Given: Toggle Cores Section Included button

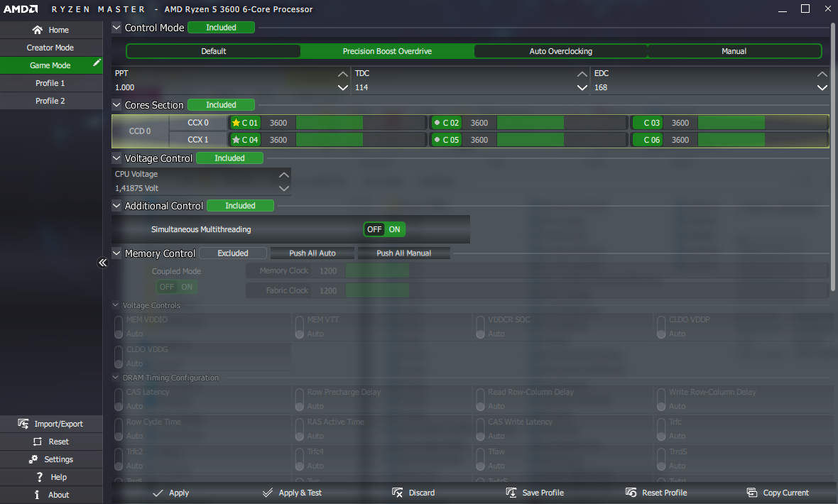Looking at the screenshot, I should tap(222, 105).
